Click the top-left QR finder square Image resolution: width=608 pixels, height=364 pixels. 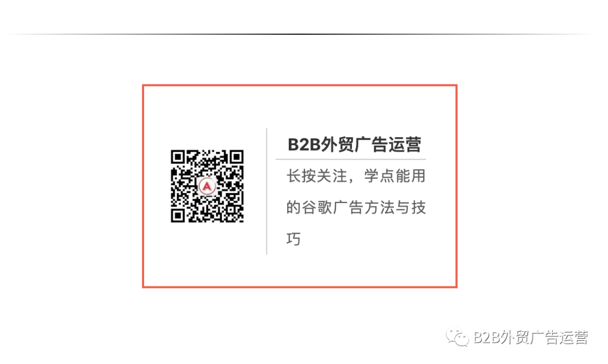[x=177, y=157]
